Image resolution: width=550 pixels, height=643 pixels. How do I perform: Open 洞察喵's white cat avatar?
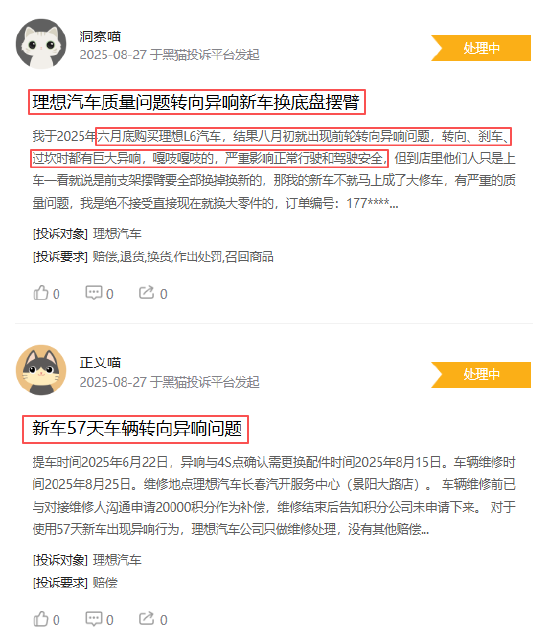click(x=41, y=44)
